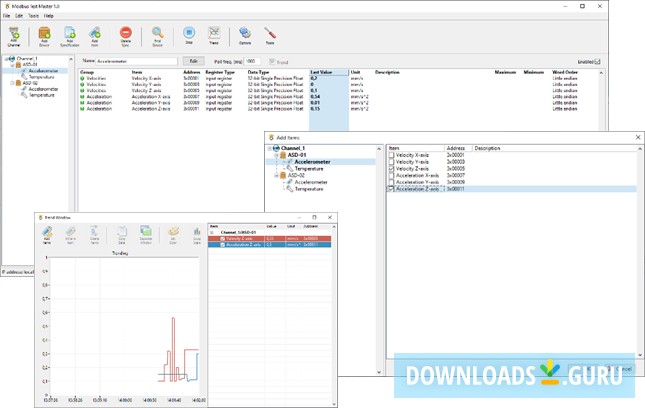Viewport: 645px width, 408px height.
Task: Open the Edit menu
Action: coord(19,16)
